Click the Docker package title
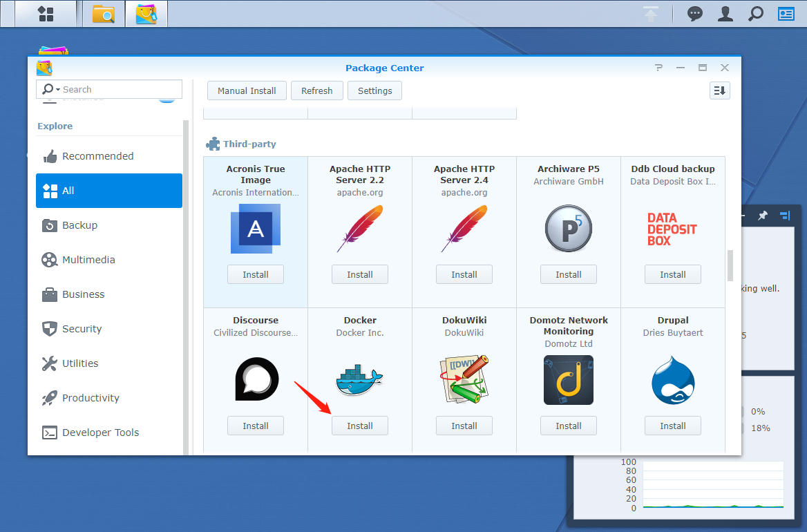Image resolution: width=807 pixels, height=532 pixels. (x=360, y=320)
